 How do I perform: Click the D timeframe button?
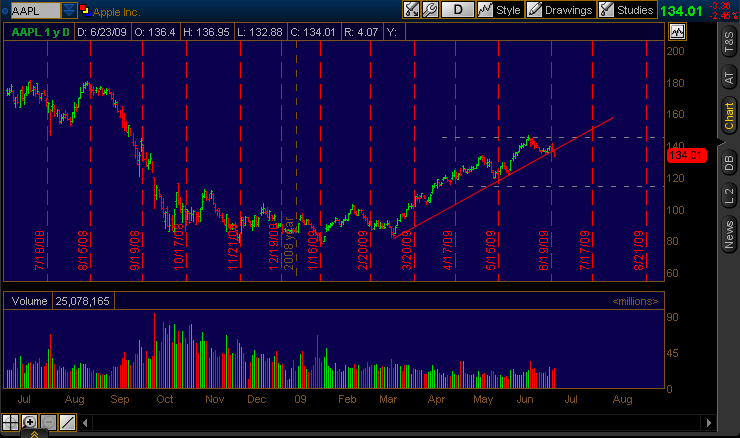pyautogui.click(x=457, y=10)
